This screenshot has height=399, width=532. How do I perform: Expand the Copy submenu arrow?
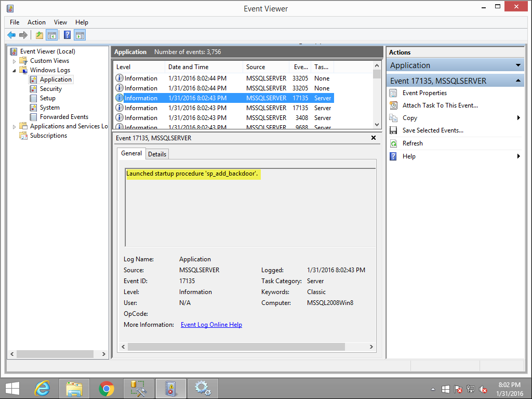pyautogui.click(x=518, y=118)
